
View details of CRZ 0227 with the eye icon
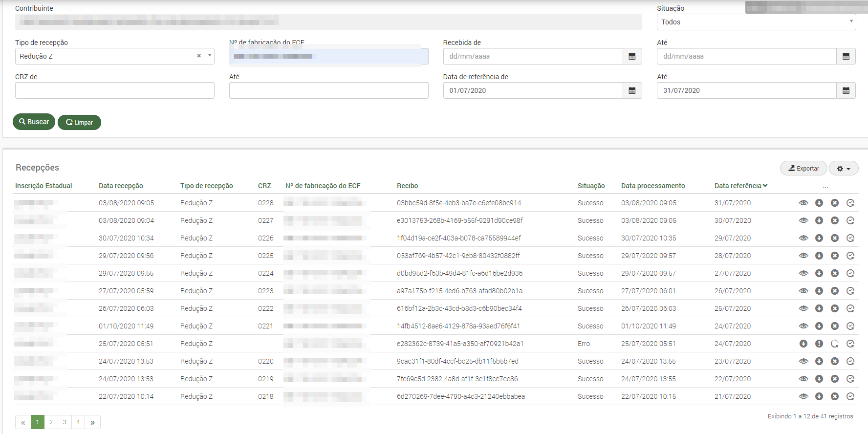(803, 220)
